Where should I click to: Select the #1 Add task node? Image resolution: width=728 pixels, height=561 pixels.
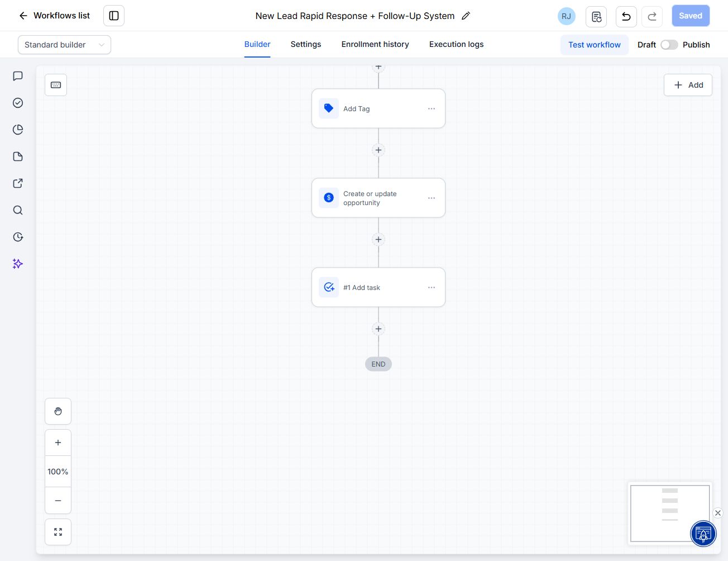click(x=379, y=287)
